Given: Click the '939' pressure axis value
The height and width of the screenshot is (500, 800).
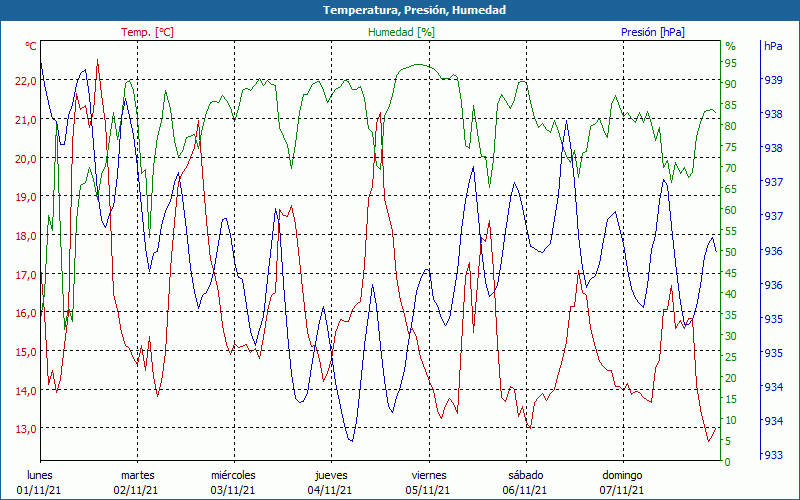Looking at the screenshot, I should pos(772,80).
